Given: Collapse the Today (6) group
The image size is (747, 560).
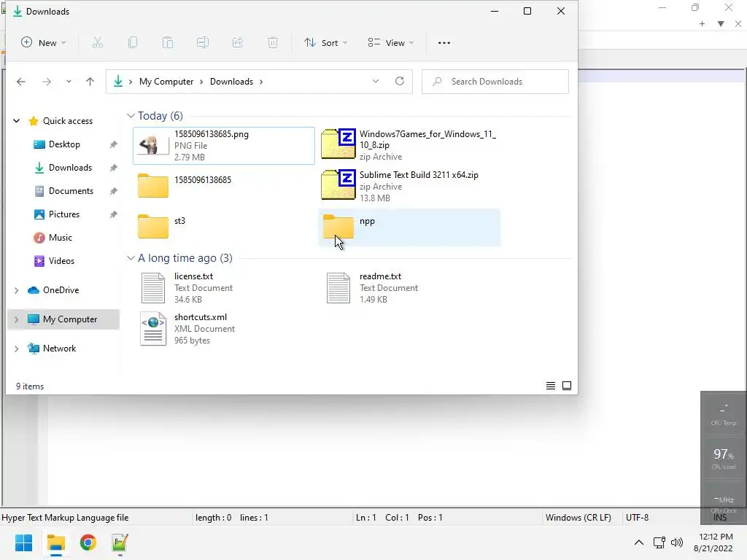Looking at the screenshot, I should [131, 116].
